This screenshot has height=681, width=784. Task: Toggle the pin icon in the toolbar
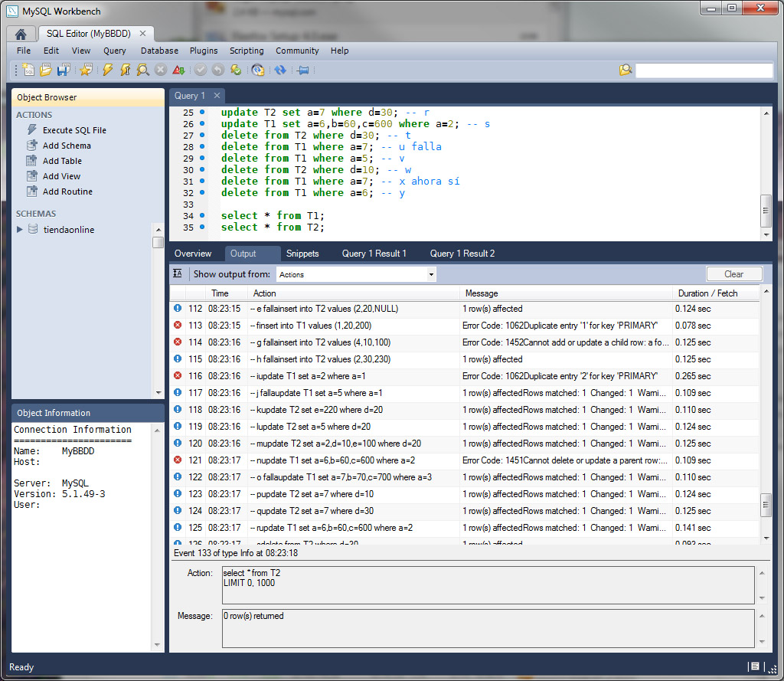click(302, 70)
